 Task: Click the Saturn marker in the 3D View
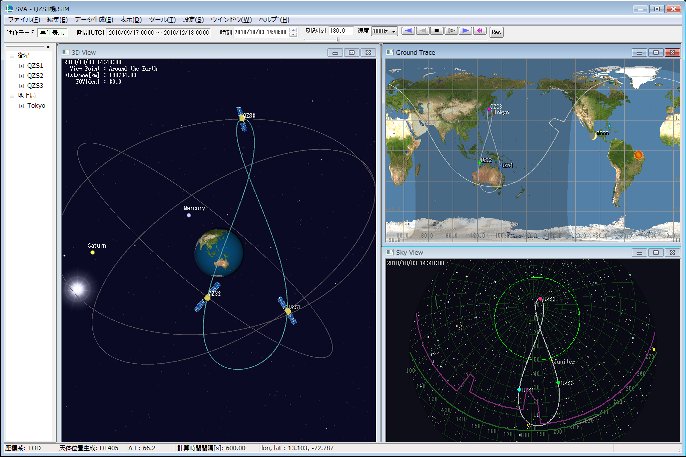92,251
